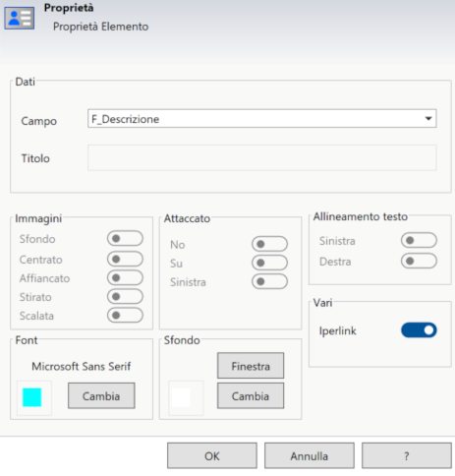Toggle the Sfondo image switch
The width and height of the screenshot is (455, 476).
tap(125, 238)
